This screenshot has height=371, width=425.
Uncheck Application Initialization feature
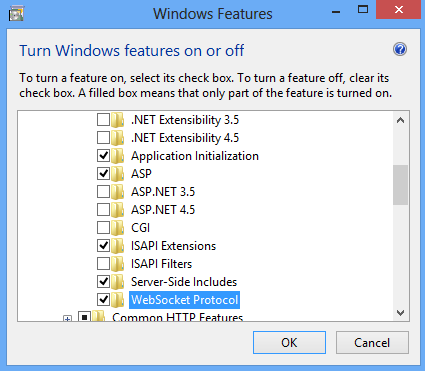click(103, 156)
